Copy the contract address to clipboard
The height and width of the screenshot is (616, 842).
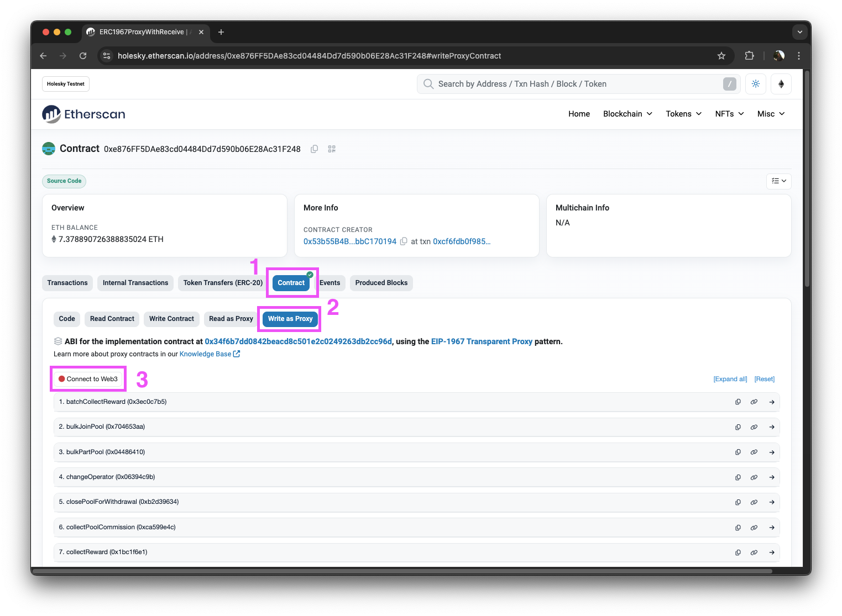314,149
